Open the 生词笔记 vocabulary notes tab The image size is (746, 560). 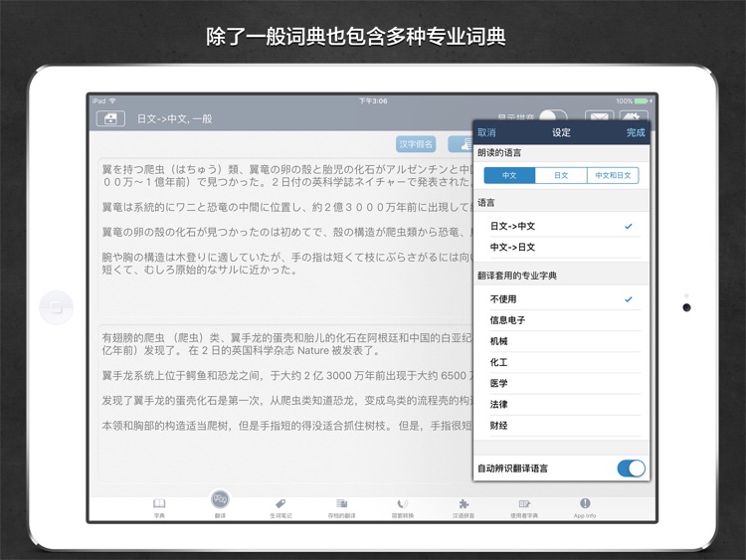coord(280,507)
